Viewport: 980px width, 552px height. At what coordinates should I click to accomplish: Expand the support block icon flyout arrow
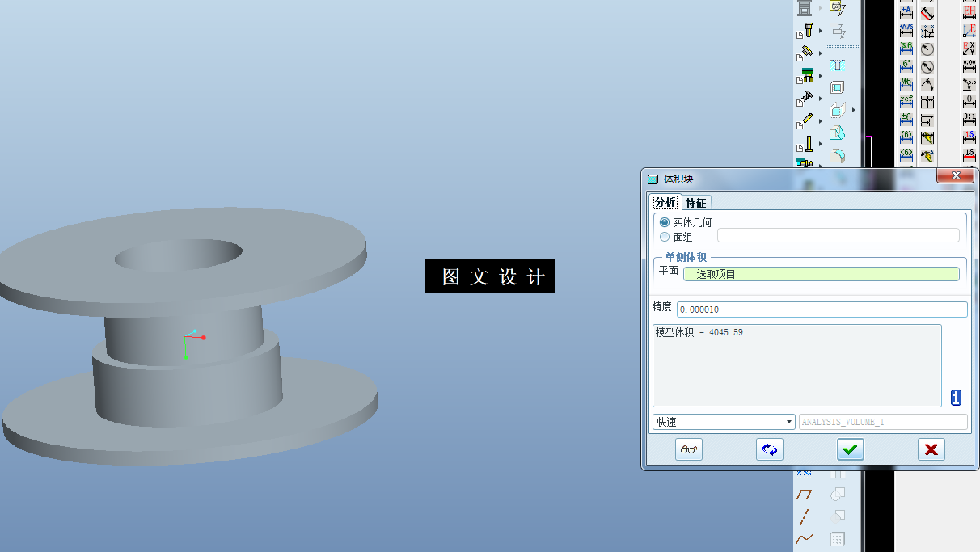coord(820,76)
